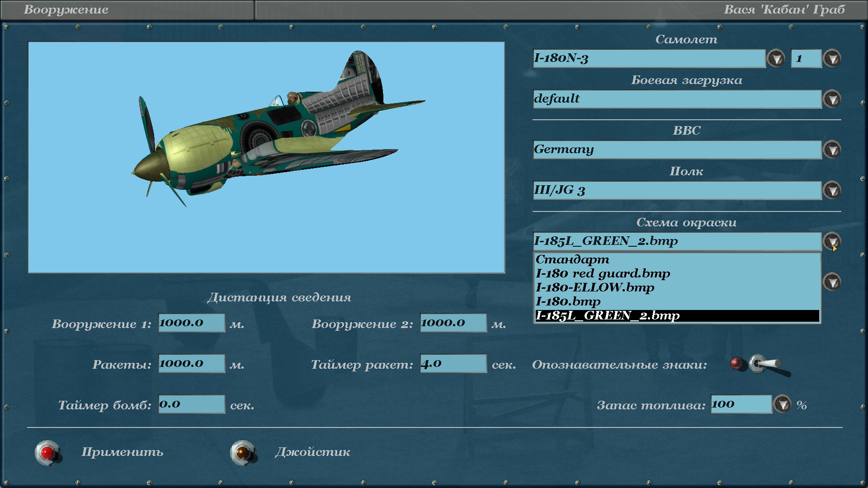Click the Таймер ракет input field
This screenshot has height=488, width=868.
tap(453, 364)
